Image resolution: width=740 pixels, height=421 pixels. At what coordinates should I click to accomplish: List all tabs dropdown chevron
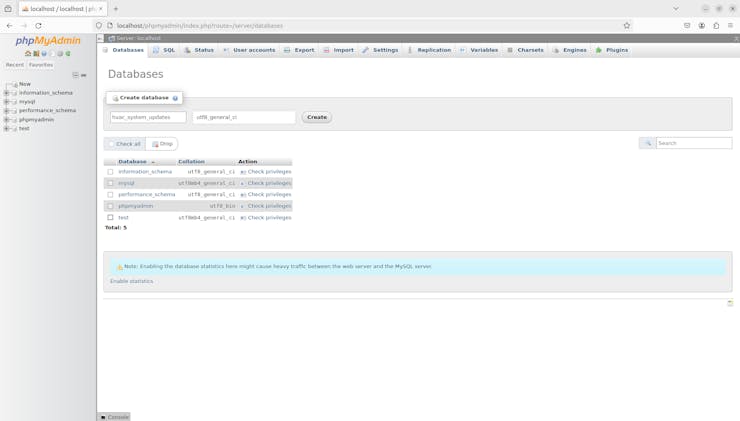point(676,8)
